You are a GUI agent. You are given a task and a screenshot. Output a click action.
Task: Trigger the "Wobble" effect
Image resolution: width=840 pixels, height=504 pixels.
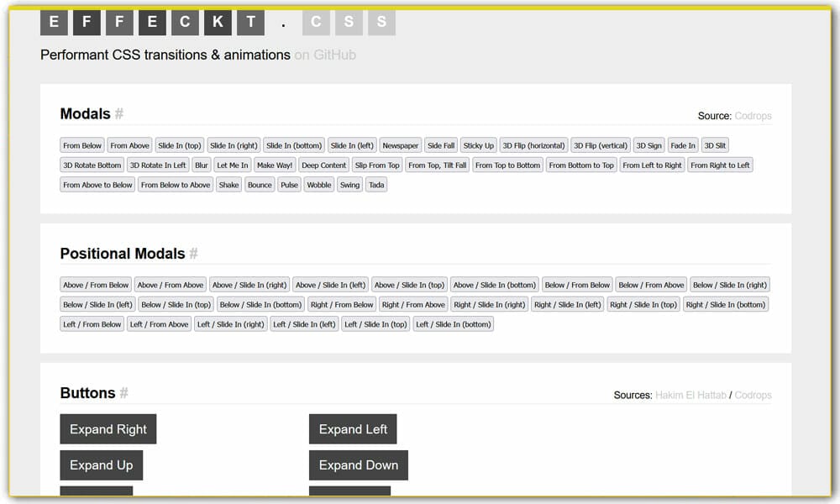click(318, 184)
